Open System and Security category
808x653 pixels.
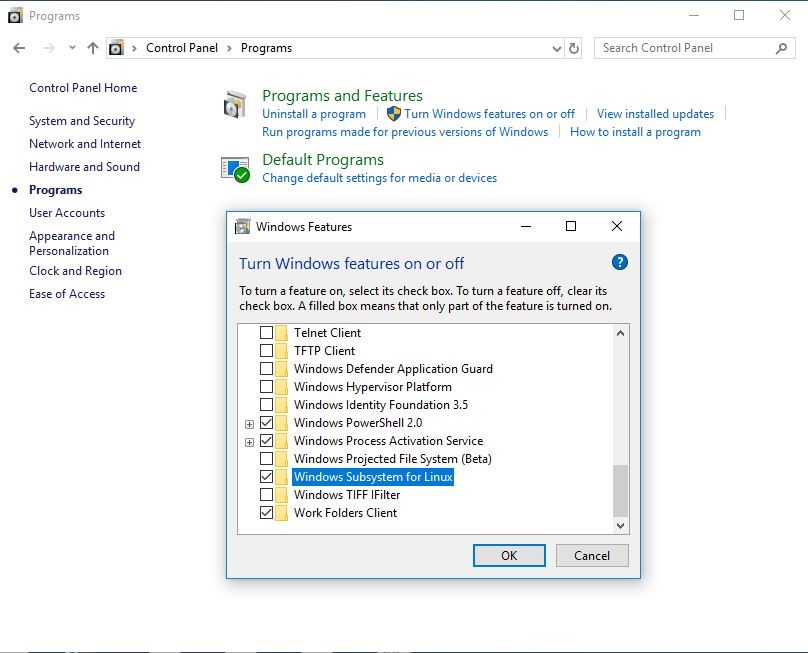tap(82, 121)
